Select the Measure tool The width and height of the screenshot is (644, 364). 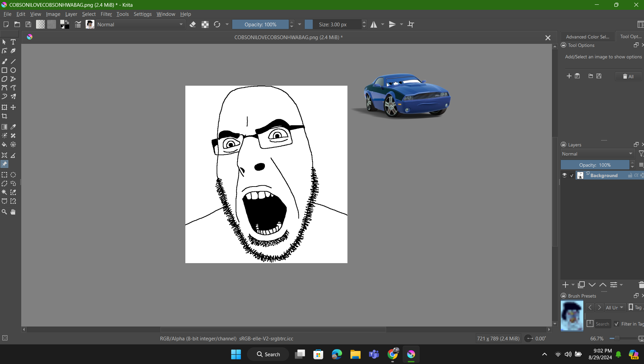(x=13, y=155)
